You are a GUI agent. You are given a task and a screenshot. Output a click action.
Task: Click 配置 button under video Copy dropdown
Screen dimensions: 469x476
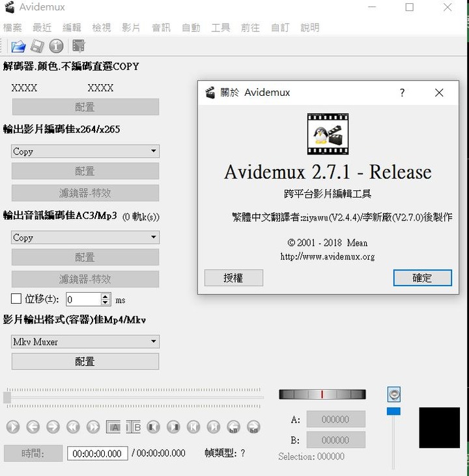tap(85, 171)
